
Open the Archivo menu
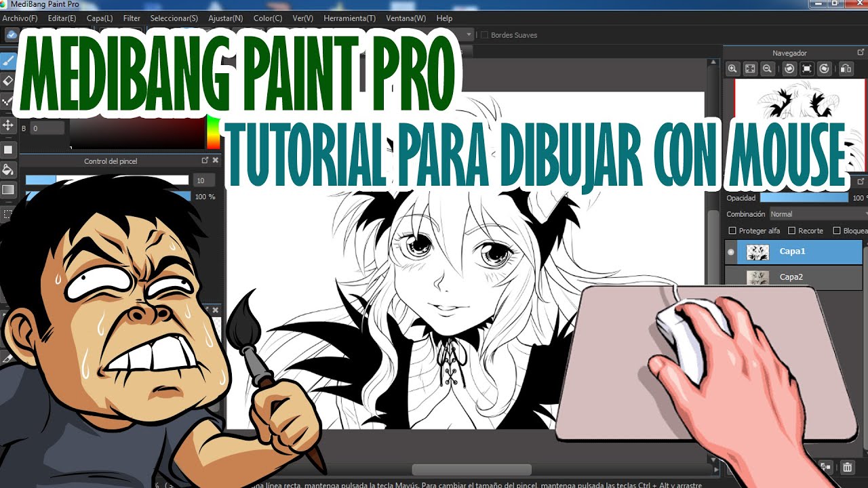pyautogui.click(x=20, y=18)
